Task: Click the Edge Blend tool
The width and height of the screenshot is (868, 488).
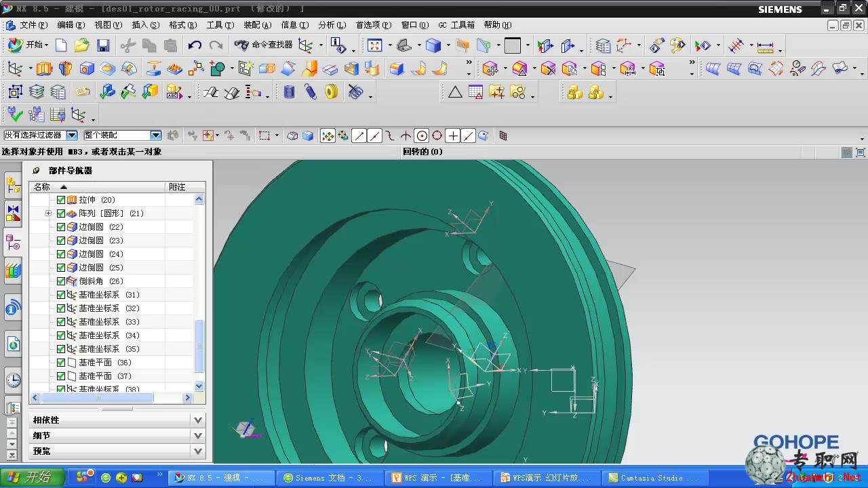Action: tap(397, 68)
